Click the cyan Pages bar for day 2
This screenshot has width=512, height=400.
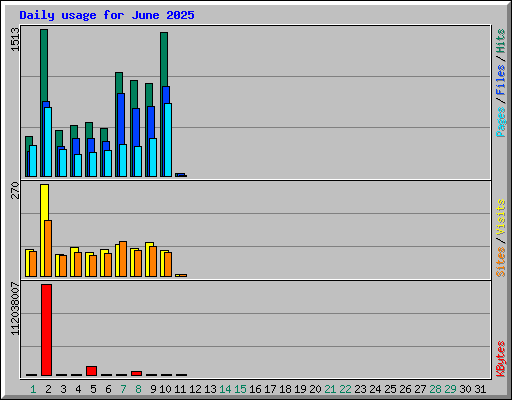pos(48,142)
